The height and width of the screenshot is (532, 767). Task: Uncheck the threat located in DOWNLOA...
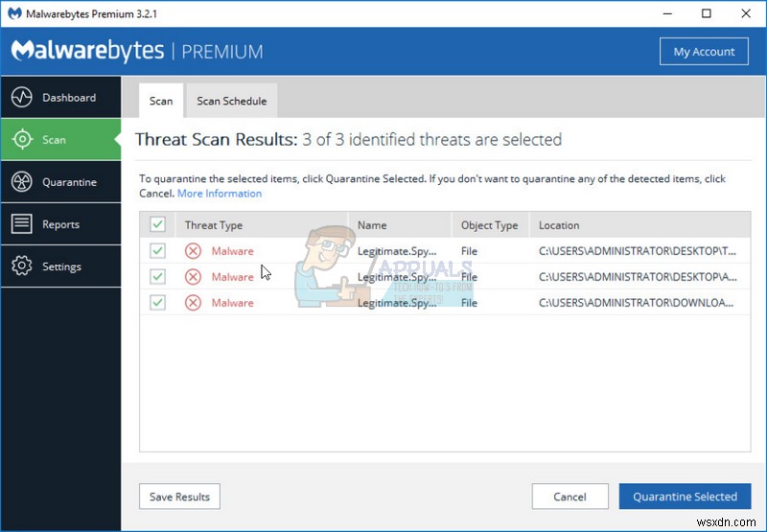(157, 303)
